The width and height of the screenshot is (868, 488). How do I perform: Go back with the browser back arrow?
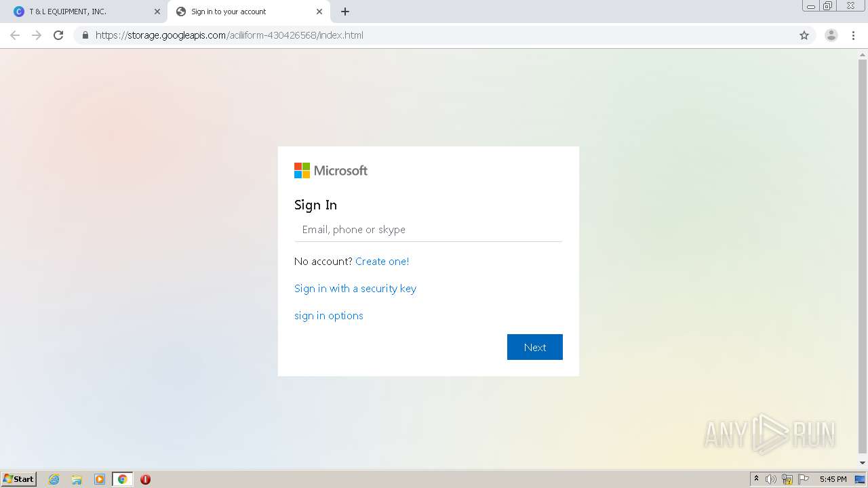coord(15,35)
